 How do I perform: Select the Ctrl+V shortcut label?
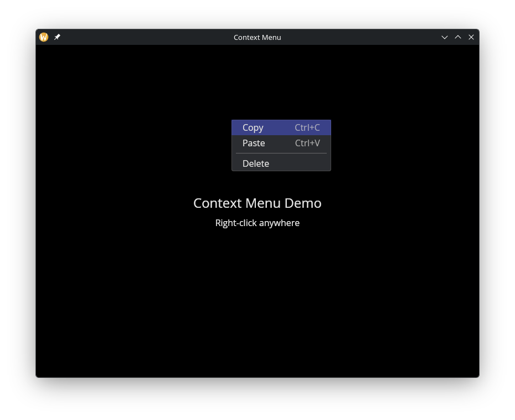pos(307,143)
